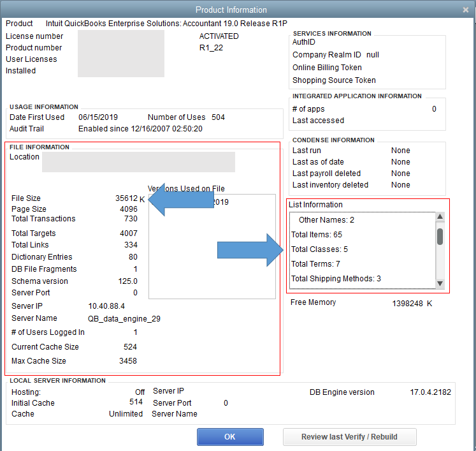
Task: Click the Max Cache Size value 3458
Action: click(128, 361)
